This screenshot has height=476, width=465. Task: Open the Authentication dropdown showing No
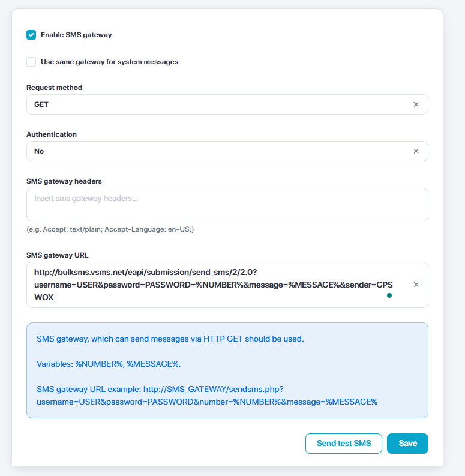click(x=216, y=151)
